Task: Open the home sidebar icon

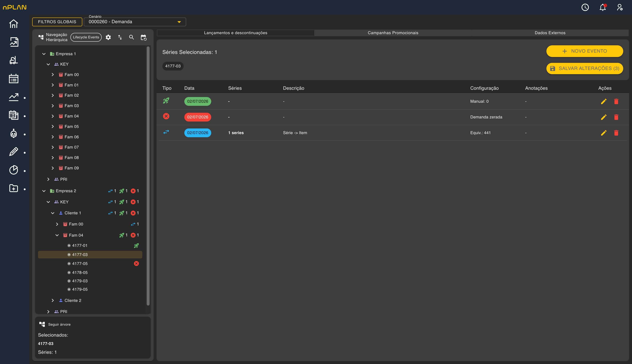Action: pyautogui.click(x=14, y=24)
